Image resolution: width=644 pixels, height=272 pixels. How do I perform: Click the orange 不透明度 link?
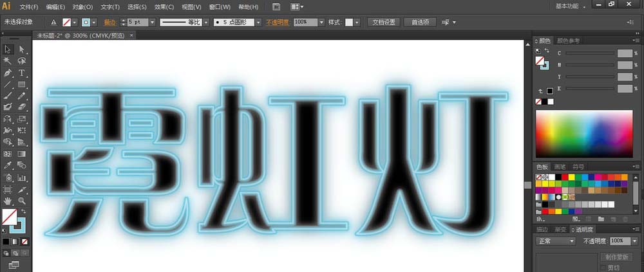278,22
